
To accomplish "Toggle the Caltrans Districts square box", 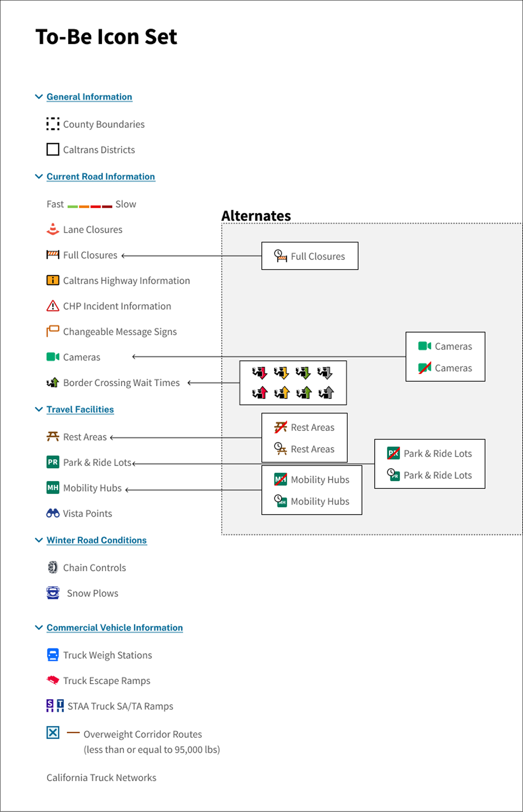I will pos(53,149).
